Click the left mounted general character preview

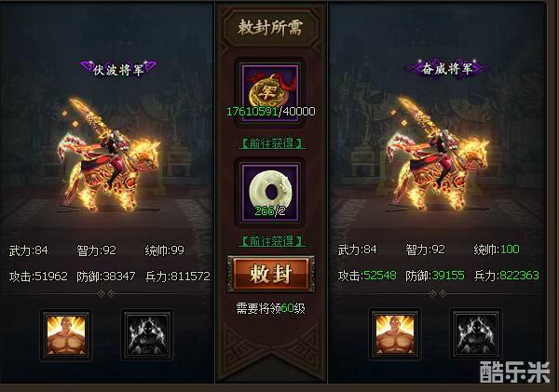coord(109,155)
